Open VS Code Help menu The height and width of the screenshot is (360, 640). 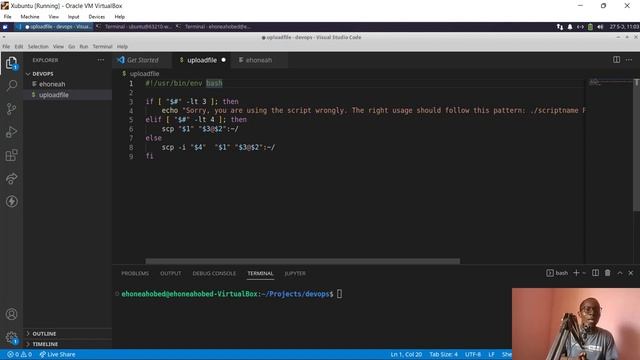122,47
